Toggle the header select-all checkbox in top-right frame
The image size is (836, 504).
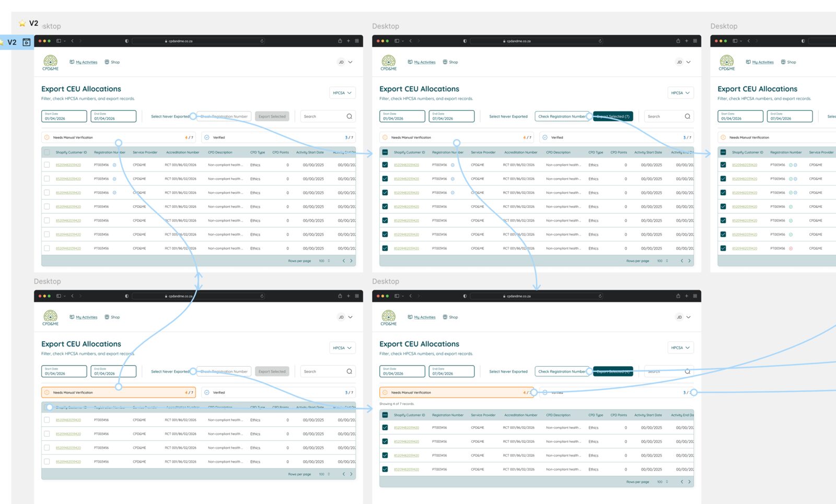(x=723, y=153)
